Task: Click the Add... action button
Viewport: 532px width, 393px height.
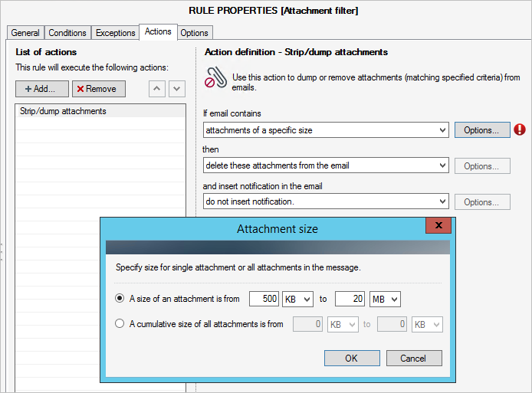Action: tap(42, 89)
